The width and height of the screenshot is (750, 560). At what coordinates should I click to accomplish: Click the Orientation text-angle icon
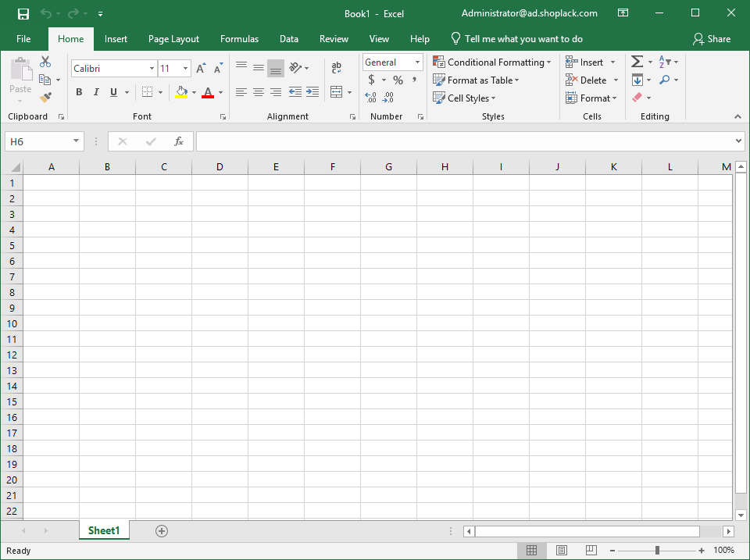point(295,67)
